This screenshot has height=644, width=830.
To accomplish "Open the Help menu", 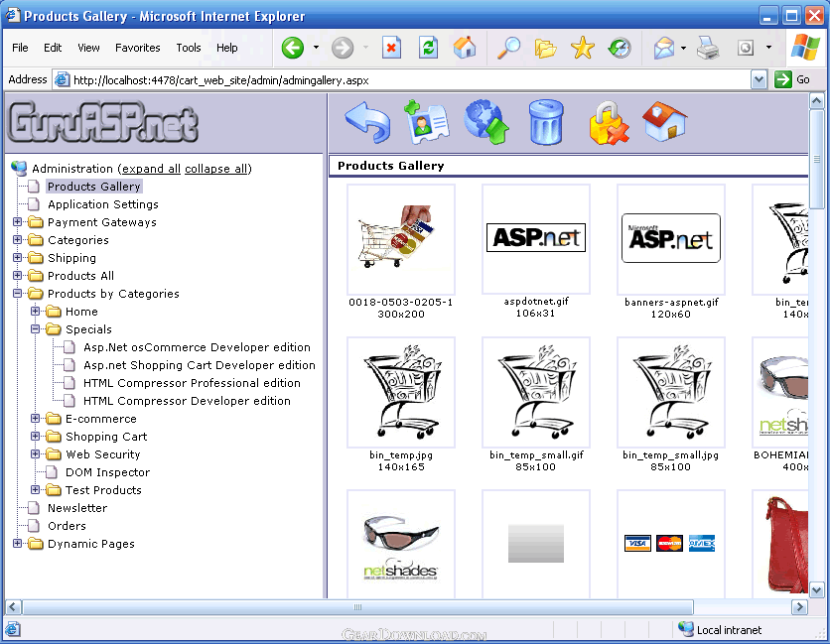I will point(227,48).
